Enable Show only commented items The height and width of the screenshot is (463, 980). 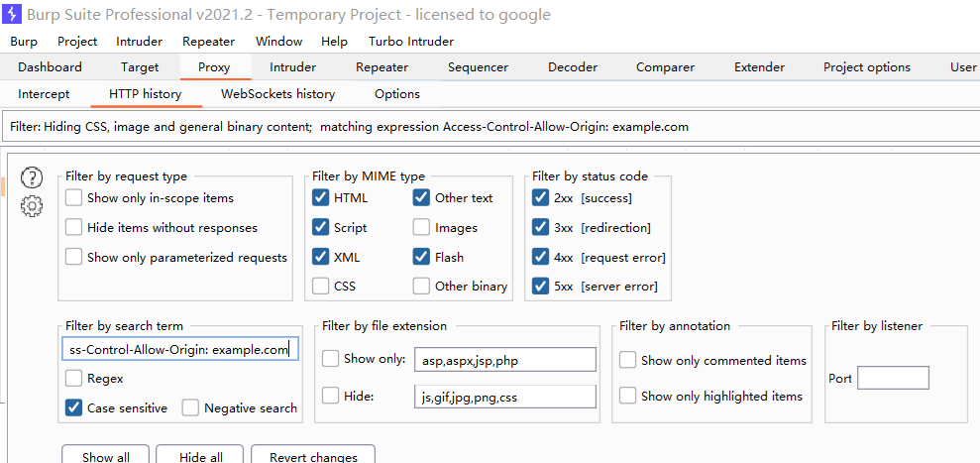pos(627,360)
